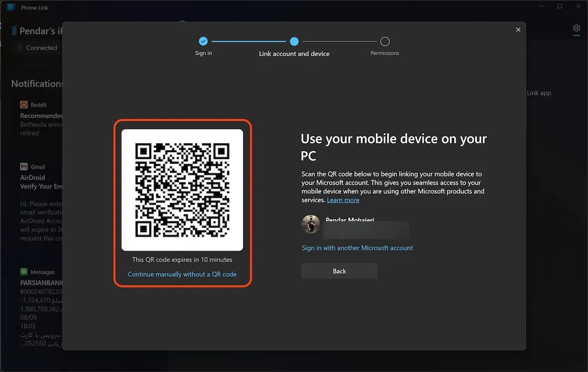Click the Gmail notification app icon
Viewport: 588px width, 372px height.
click(24, 167)
